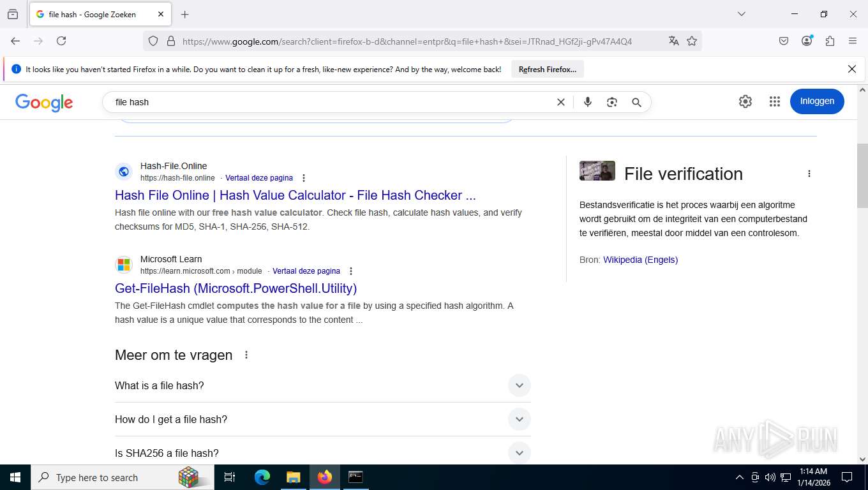Viewport: 868px width, 490px height.
Task: Submit search with magnifier icon
Action: [x=636, y=102]
